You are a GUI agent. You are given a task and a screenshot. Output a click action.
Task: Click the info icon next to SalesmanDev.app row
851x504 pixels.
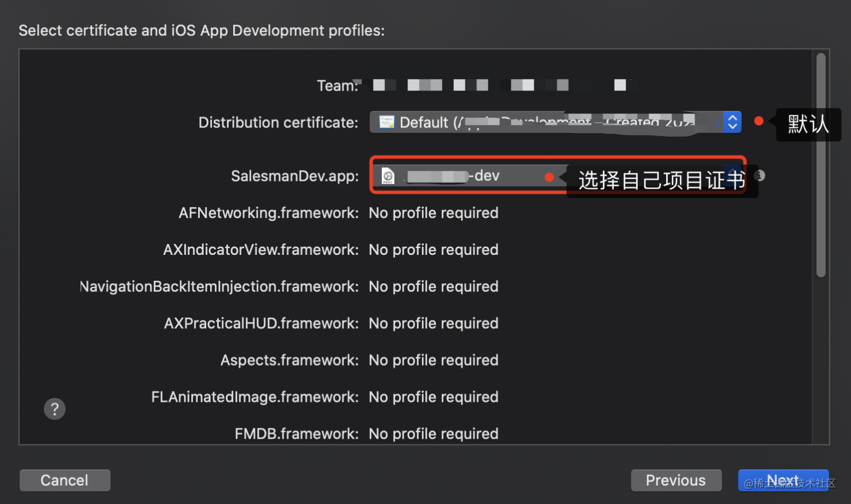pyautogui.click(x=759, y=175)
